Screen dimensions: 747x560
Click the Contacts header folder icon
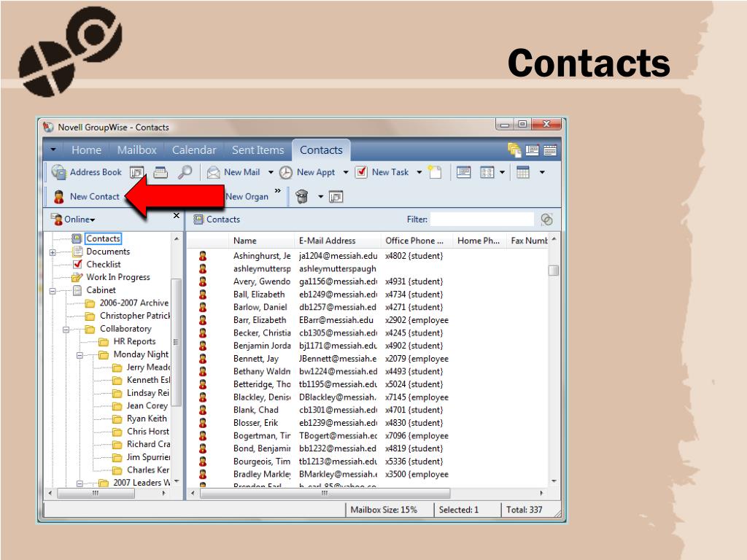point(198,219)
